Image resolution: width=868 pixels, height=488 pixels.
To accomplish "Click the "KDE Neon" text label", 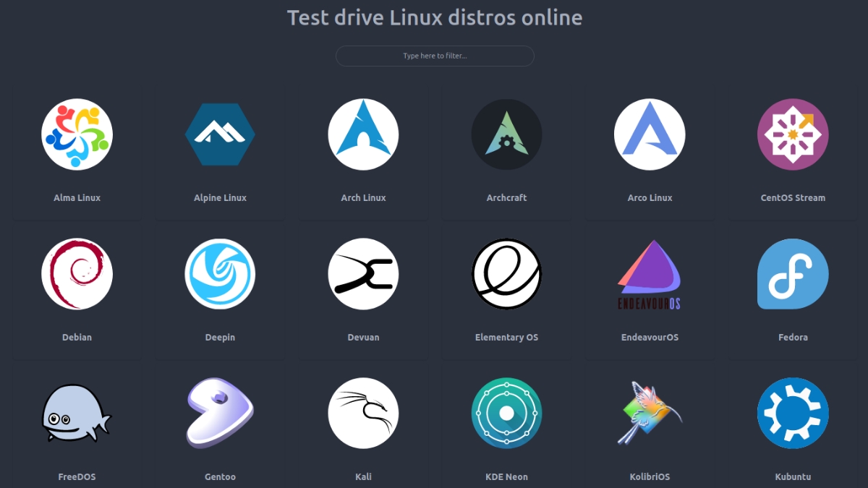I will point(506,476).
